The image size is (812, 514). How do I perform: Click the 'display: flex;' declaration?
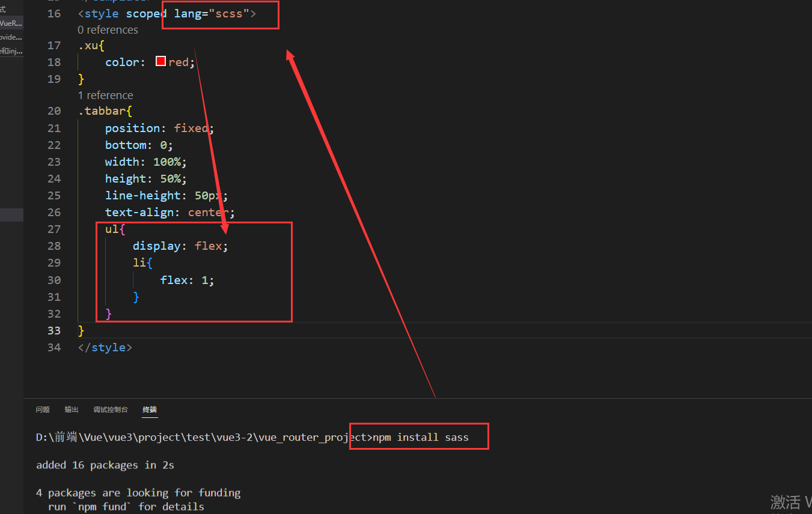coord(181,246)
